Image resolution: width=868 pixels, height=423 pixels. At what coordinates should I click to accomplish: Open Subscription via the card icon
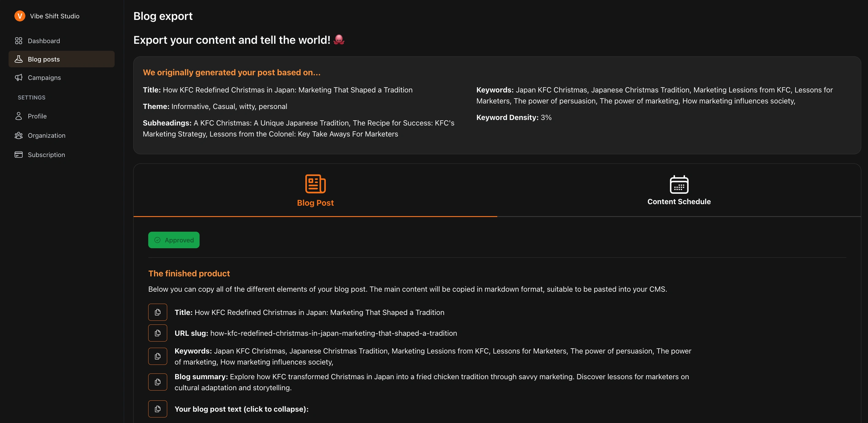coord(19,154)
